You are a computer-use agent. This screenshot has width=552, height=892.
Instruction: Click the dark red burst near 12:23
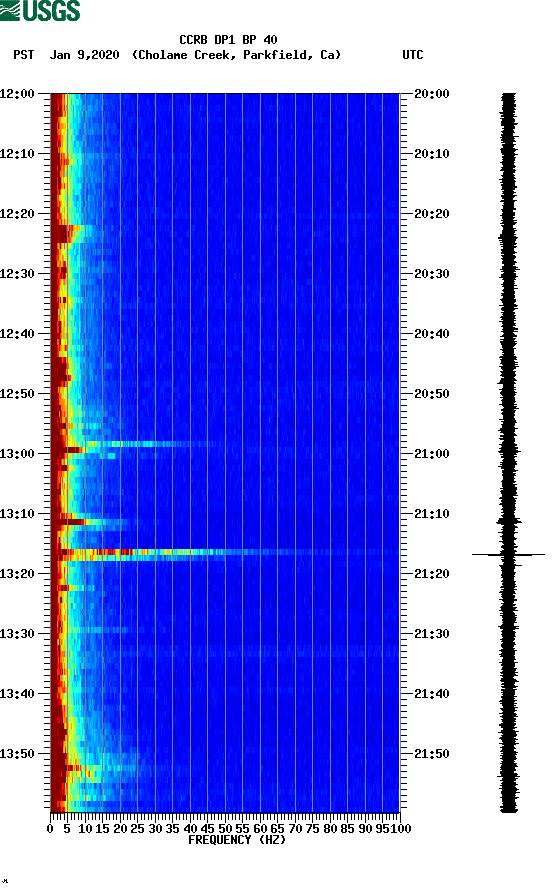(64, 233)
